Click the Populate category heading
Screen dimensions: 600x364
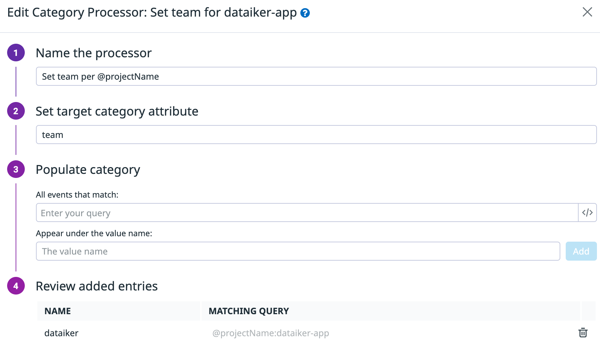pyautogui.click(x=88, y=170)
